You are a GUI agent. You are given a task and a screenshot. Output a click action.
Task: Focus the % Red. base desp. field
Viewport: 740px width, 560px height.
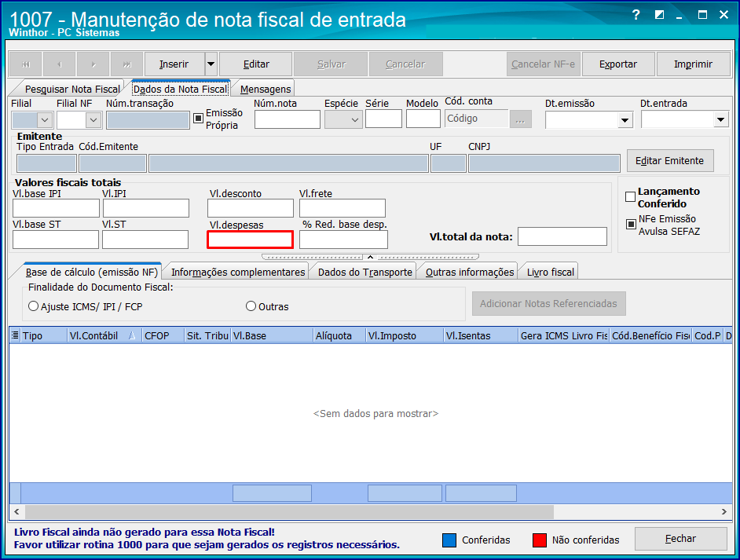click(x=343, y=240)
